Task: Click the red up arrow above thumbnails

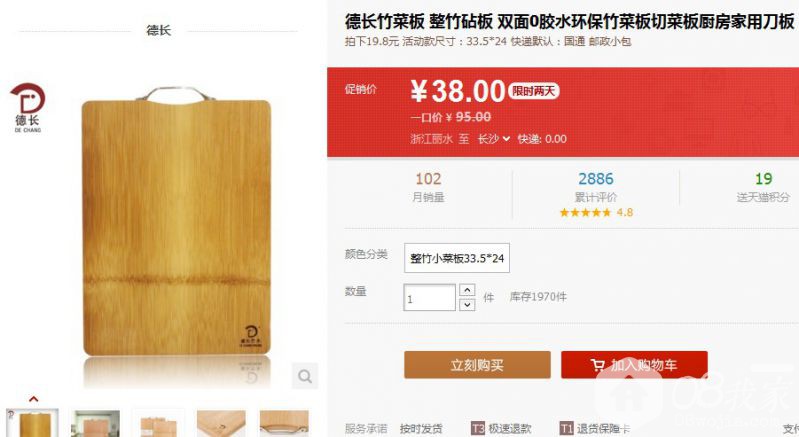Action: pyautogui.click(x=34, y=399)
